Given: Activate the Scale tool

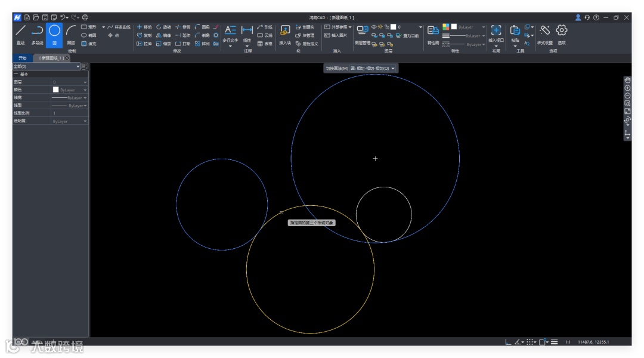Looking at the screenshot, I should click(x=163, y=44).
